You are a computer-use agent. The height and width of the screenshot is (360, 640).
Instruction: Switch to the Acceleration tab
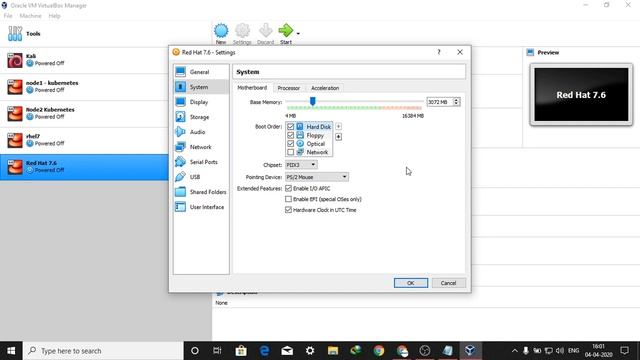coord(325,88)
